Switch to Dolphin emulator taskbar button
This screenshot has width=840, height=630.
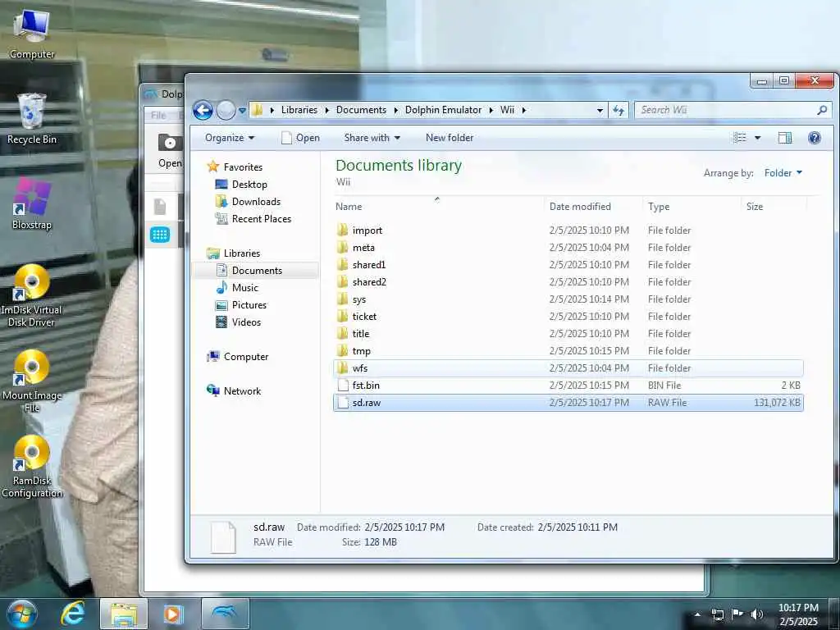225,614
